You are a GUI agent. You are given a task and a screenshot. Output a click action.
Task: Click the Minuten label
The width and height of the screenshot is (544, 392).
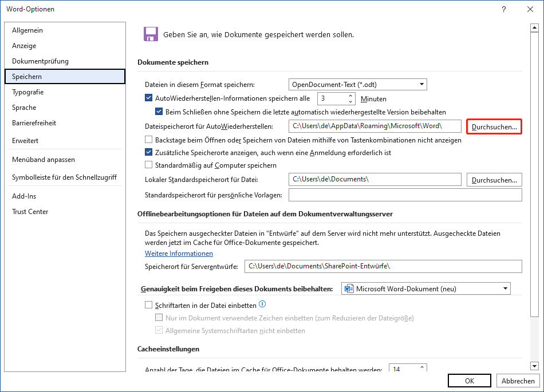click(x=373, y=99)
